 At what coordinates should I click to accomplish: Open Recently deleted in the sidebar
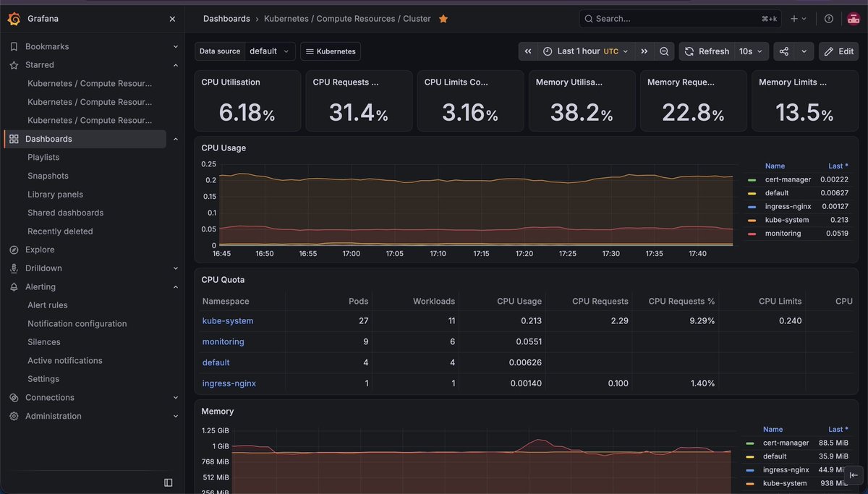tap(60, 231)
